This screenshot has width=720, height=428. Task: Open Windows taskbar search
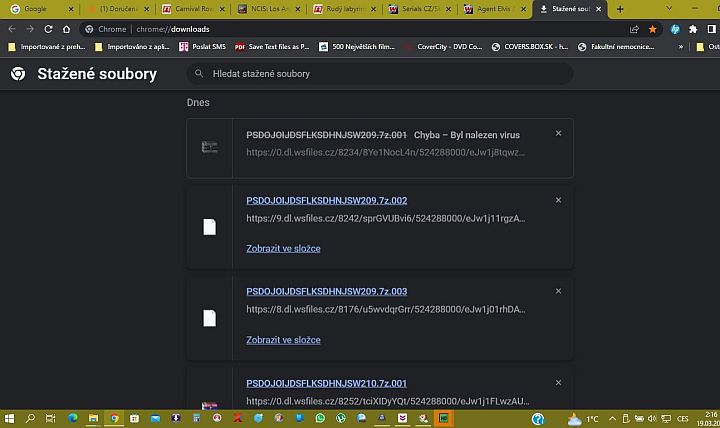[x=30, y=418]
